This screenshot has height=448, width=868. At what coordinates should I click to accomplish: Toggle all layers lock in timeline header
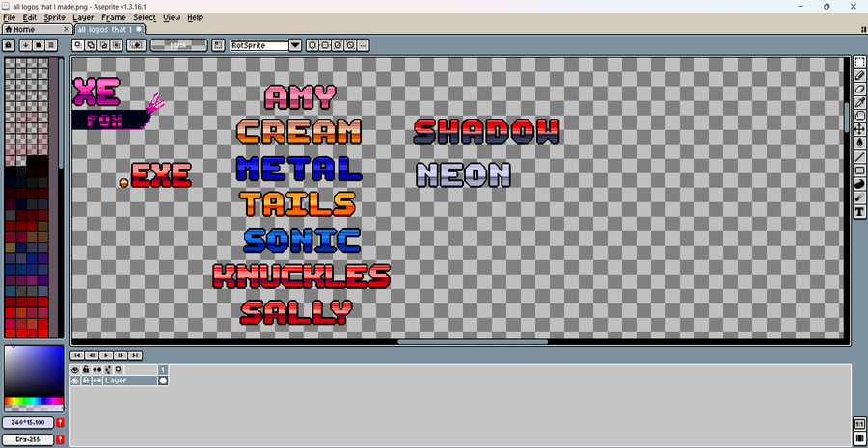click(x=86, y=369)
